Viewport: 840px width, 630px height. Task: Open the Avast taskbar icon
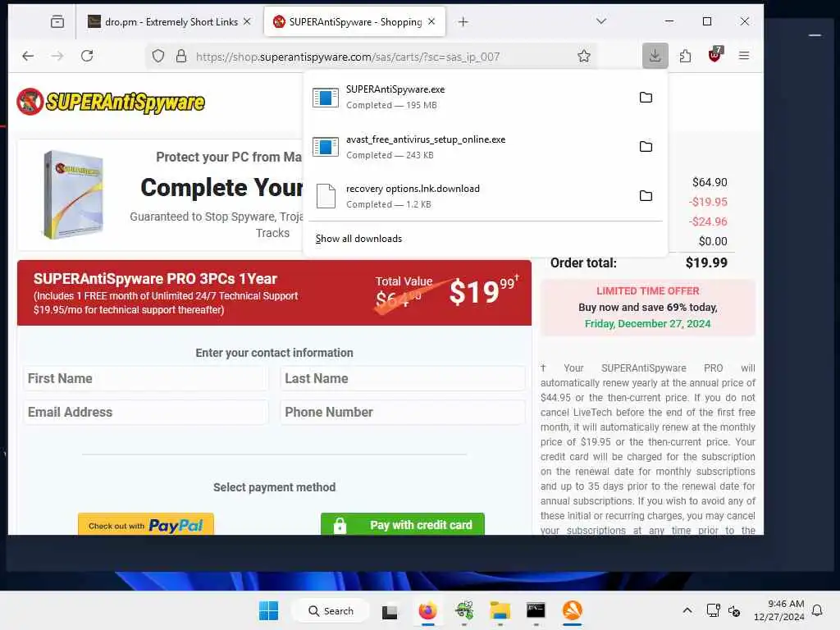572,610
